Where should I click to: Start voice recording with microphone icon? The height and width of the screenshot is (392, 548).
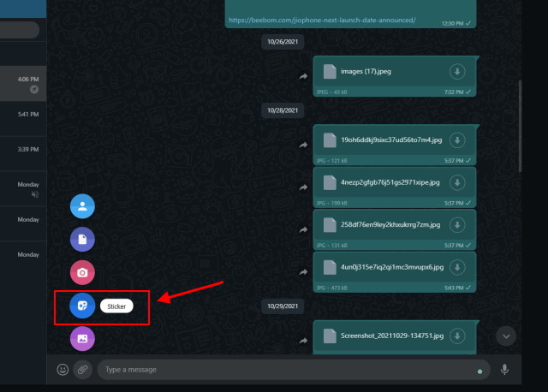tap(505, 370)
